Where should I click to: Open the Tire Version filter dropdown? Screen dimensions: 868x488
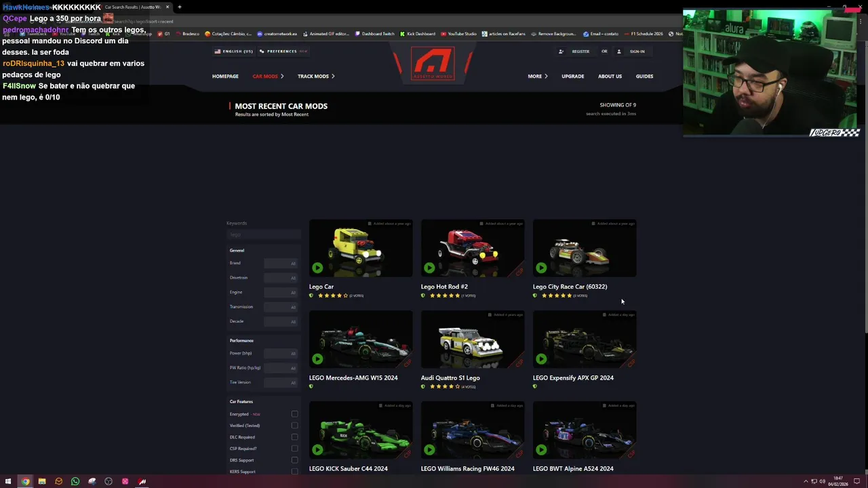281,382
